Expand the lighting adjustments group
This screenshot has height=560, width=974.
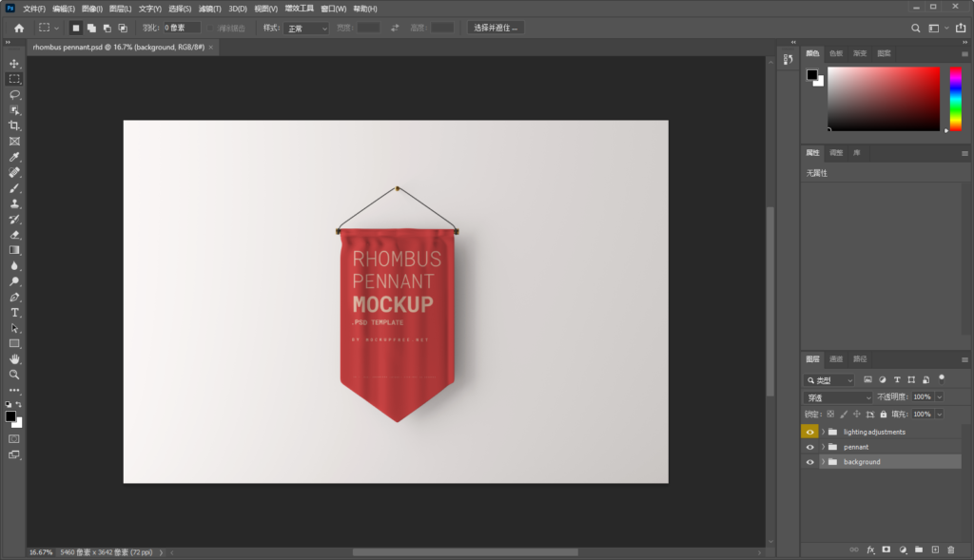pos(823,432)
